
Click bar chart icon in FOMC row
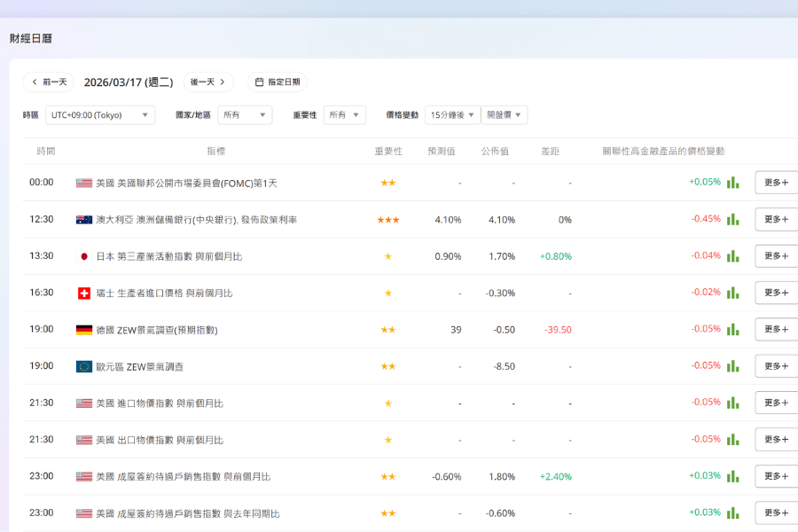pyautogui.click(x=732, y=183)
